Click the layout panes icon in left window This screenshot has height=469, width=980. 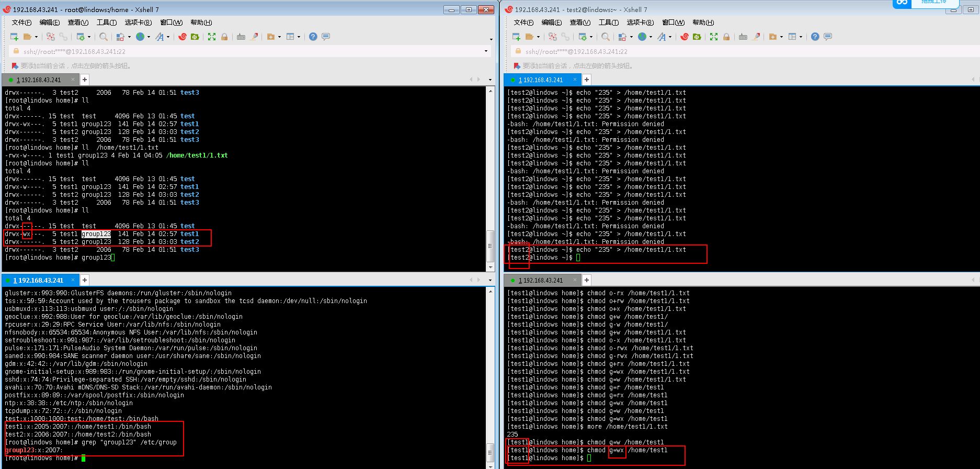point(290,37)
